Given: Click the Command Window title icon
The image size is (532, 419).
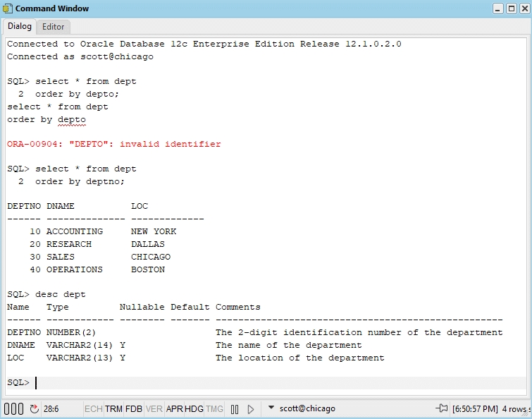Looking at the screenshot, I should pyautogui.click(x=8, y=8).
